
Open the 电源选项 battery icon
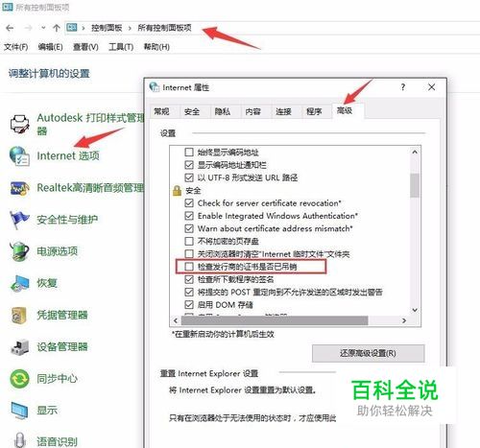pos(19,251)
